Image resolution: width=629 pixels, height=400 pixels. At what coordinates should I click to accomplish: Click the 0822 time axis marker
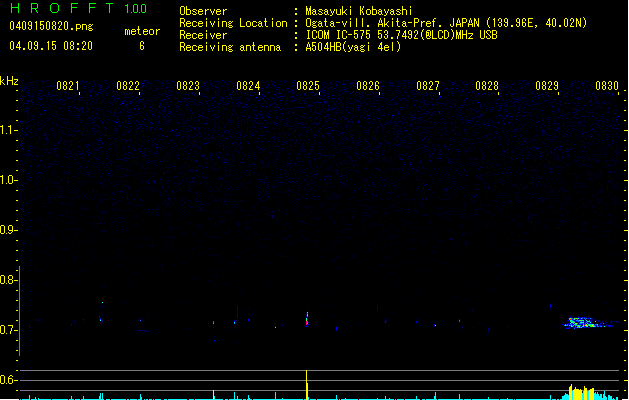(128, 86)
